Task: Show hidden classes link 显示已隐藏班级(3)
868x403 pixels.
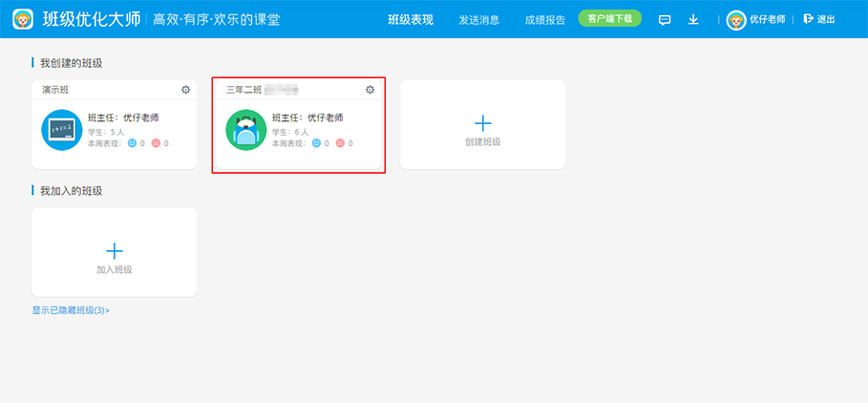Action: pos(71,310)
